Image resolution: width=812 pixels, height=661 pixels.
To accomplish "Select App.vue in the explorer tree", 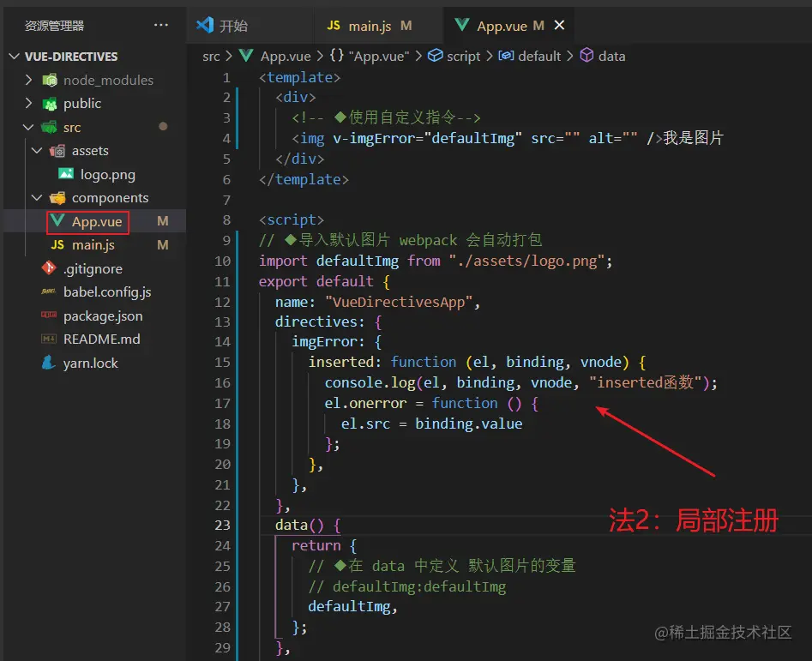I will [x=97, y=221].
